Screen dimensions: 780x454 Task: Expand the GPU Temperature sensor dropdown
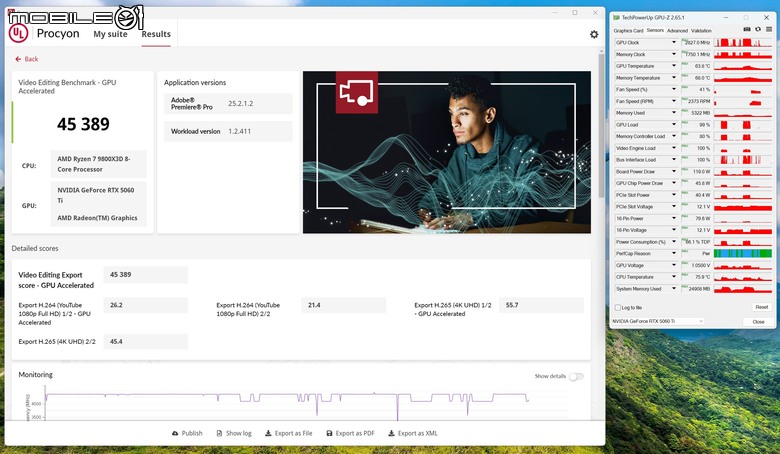click(x=674, y=66)
